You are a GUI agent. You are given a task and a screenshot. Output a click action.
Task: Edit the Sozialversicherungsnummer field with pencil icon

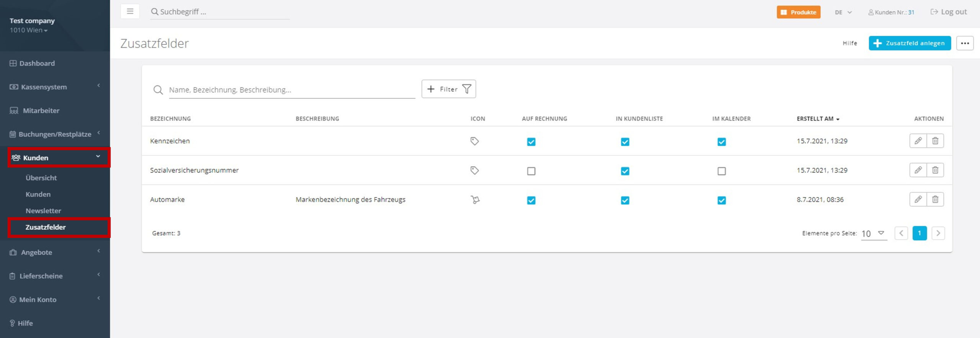(x=918, y=170)
